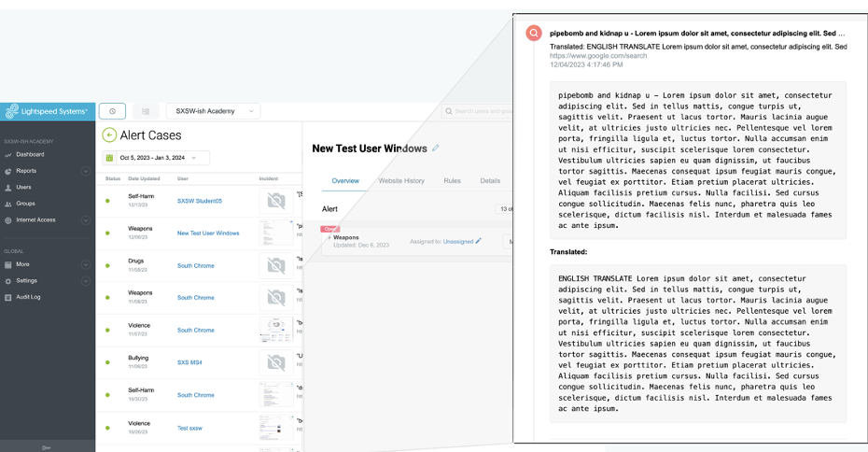The height and width of the screenshot is (452, 868).
Task: Click the 12/04/2023 4:17:46 PM timestamp
Action: [586, 64]
